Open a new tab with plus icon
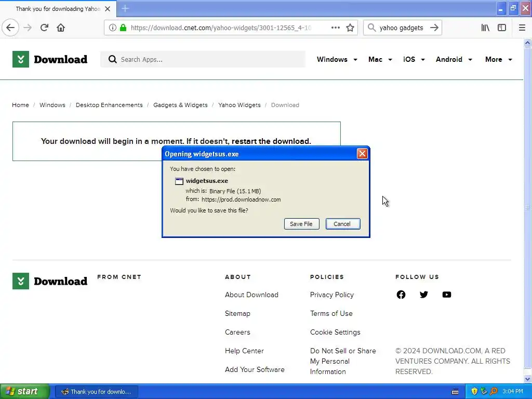The width and height of the screenshot is (532, 399). 125,8
